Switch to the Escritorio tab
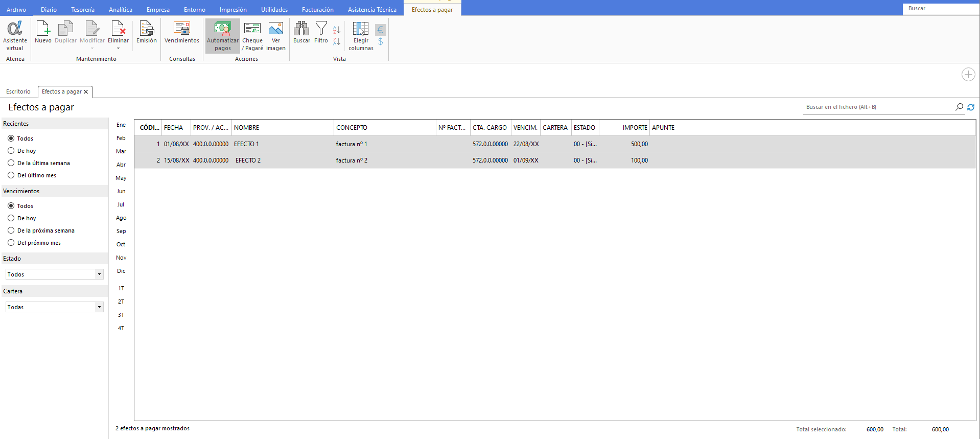Image resolution: width=980 pixels, height=439 pixels. [18, 92]
